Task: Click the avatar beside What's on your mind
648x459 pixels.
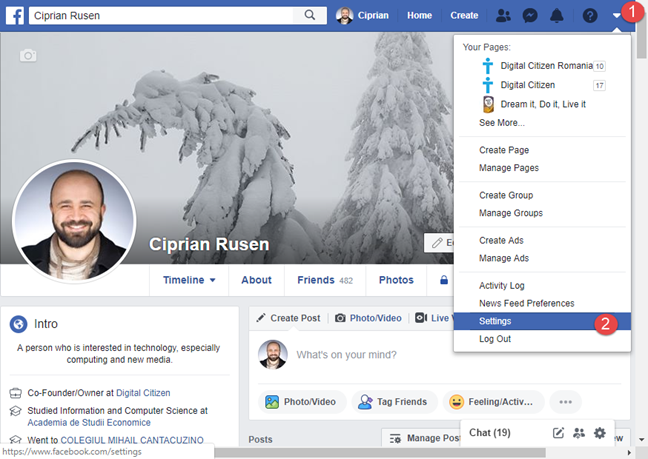Action: tap(273, 354)
